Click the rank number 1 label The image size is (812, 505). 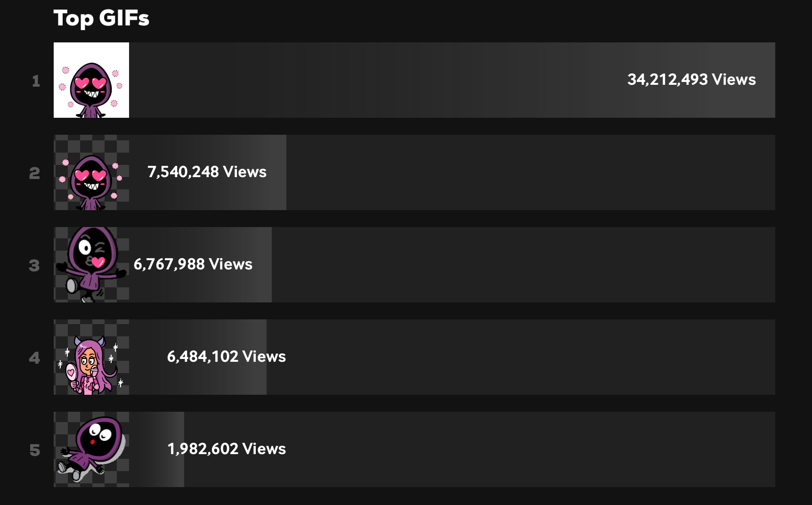pos(36,81)
